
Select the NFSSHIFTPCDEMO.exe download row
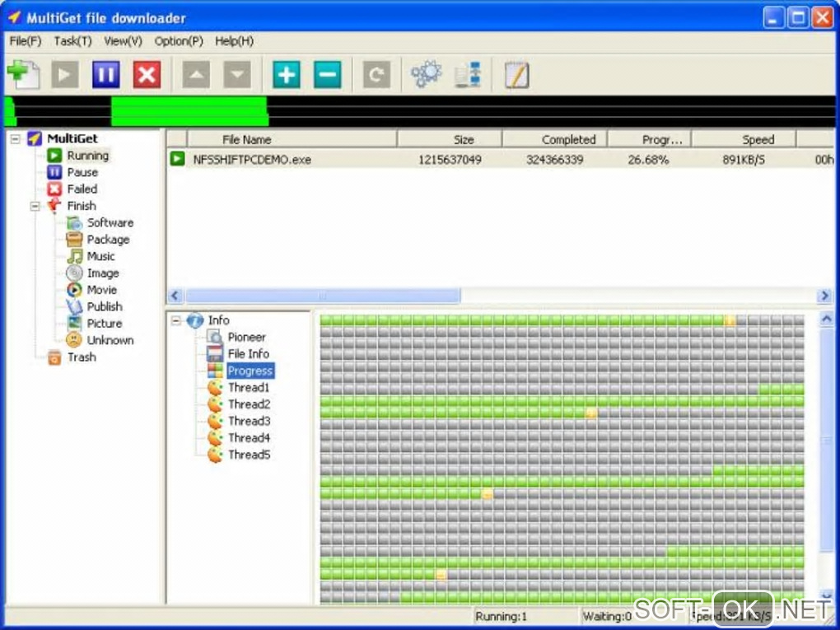tap(501, 159)
